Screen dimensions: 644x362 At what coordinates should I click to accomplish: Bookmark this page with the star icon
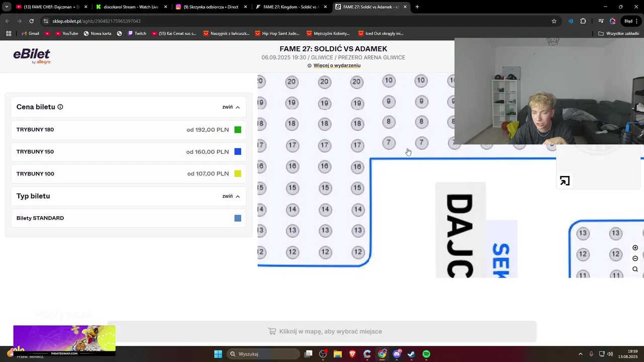pyautogui.click(x=554, y=21)
